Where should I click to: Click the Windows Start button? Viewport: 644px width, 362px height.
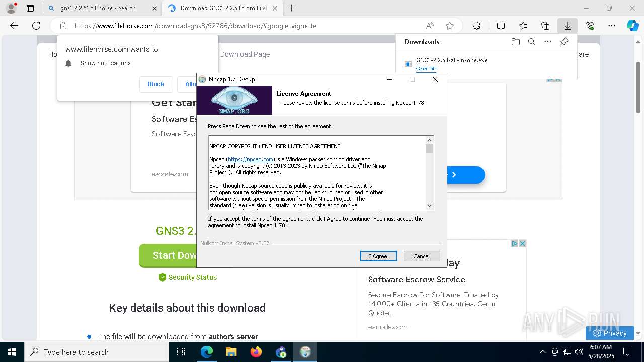click(x=12, y=352)
